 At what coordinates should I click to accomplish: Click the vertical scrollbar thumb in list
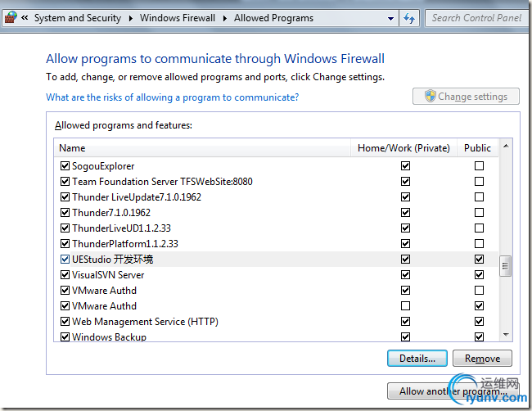pyautogui.click(x=506, y=266)
